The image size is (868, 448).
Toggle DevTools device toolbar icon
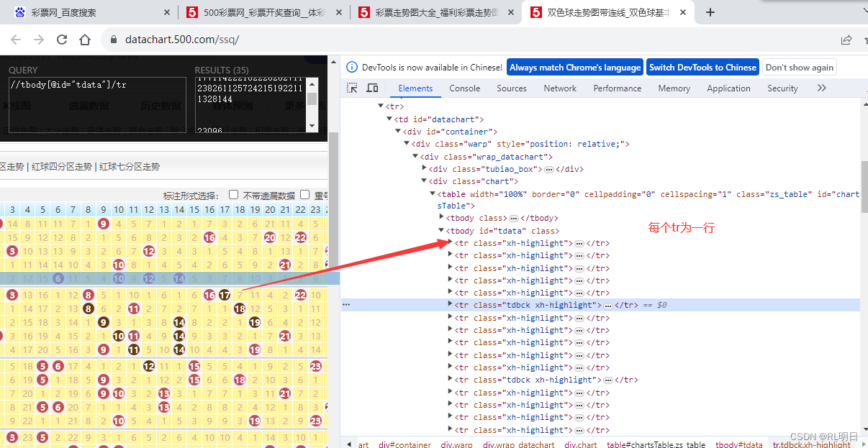click(x=372, y=88)
